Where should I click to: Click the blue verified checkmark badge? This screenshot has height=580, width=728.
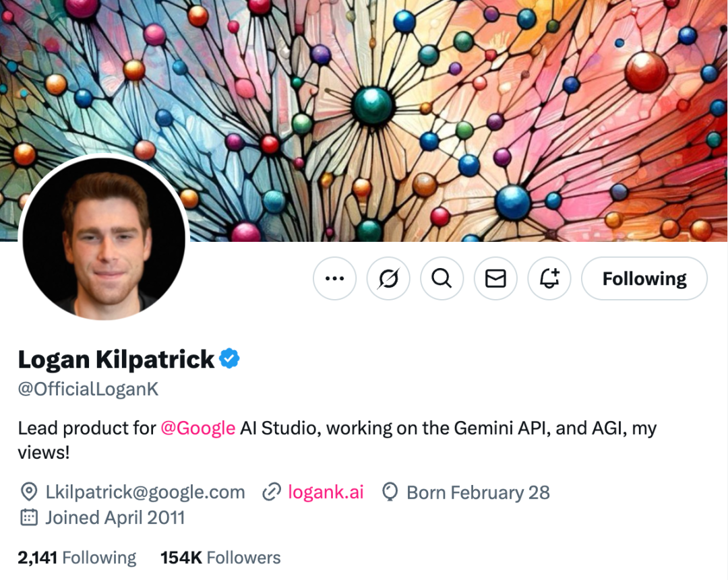[x=230, y=359]
